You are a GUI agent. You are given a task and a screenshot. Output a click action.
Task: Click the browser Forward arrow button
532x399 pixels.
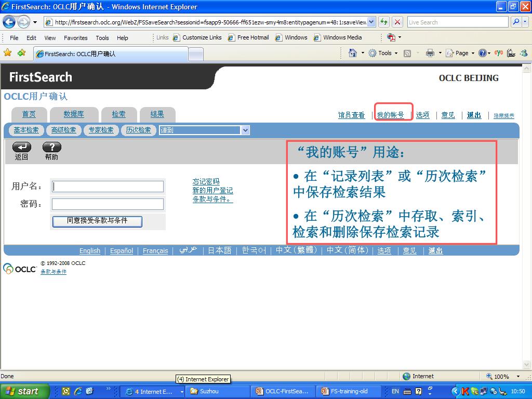[23, 22]
